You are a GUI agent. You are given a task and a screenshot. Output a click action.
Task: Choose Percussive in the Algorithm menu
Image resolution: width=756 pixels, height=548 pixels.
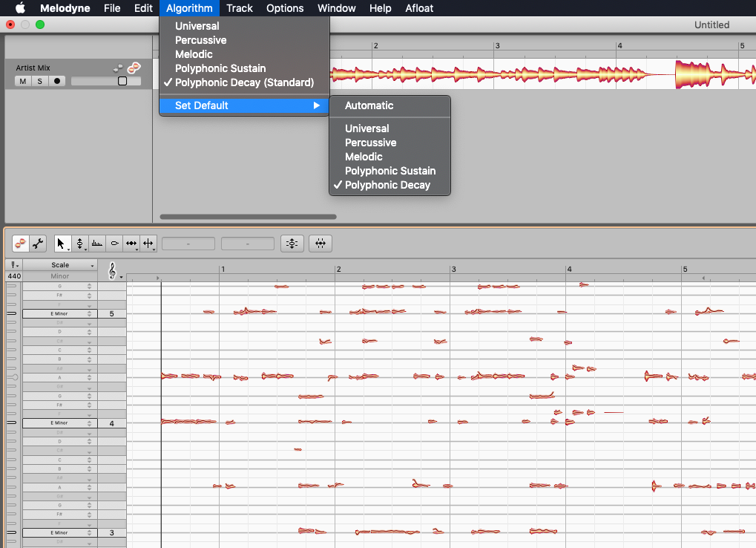[244, 40]
